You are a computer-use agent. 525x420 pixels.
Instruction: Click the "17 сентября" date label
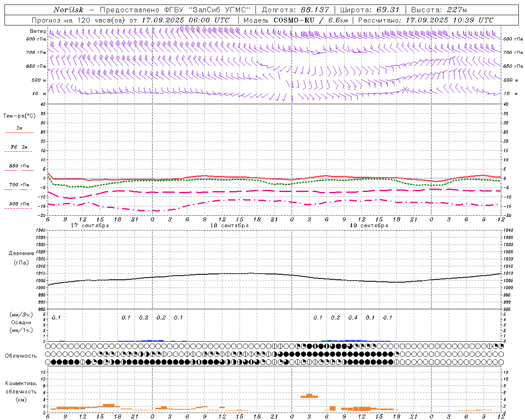tap(90, 226)
